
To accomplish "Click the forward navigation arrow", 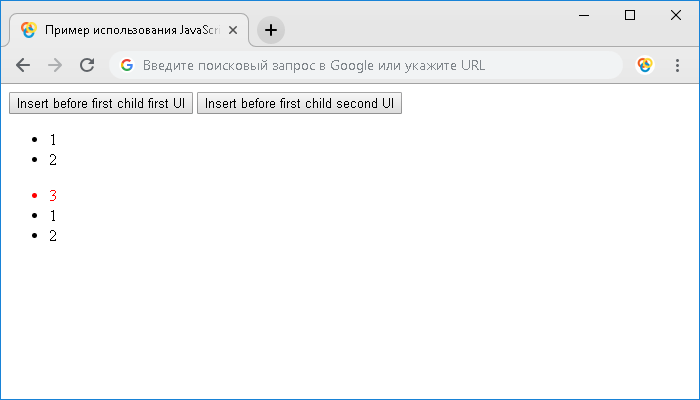I will pos(55,66).
